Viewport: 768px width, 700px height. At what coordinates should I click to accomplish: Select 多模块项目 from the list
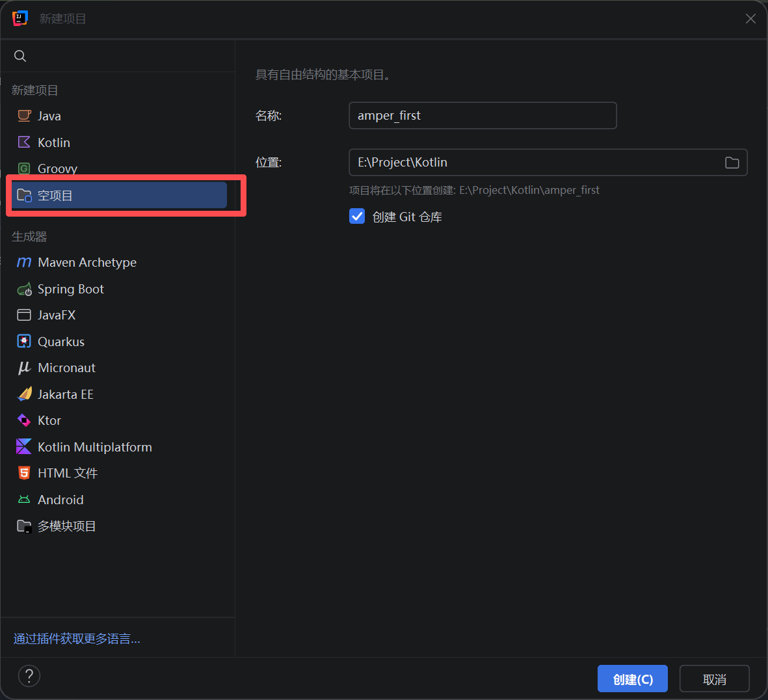point(66,526)
